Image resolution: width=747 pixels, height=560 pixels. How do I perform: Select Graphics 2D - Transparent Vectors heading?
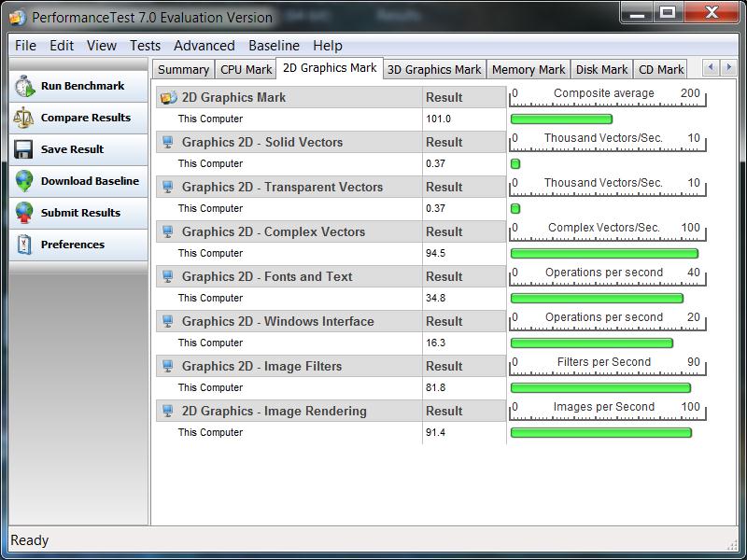(x=282, y=187)
